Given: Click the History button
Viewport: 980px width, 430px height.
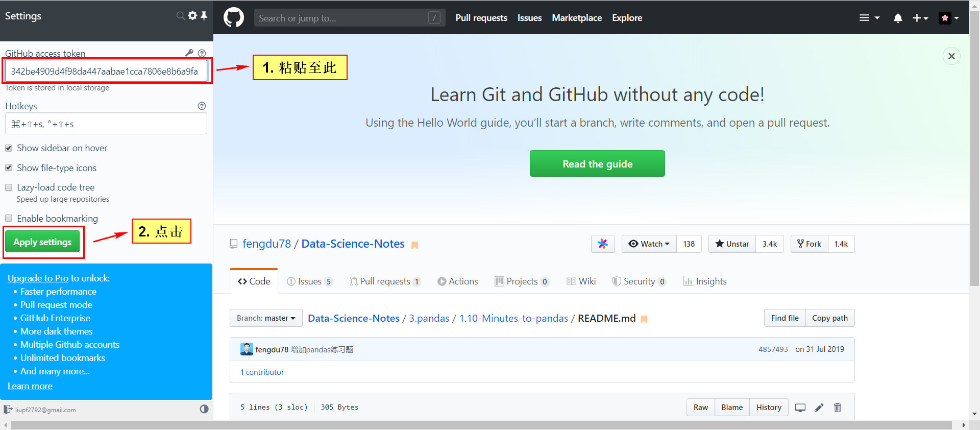Looking at the screenshot, I should [x=769, y=408].
